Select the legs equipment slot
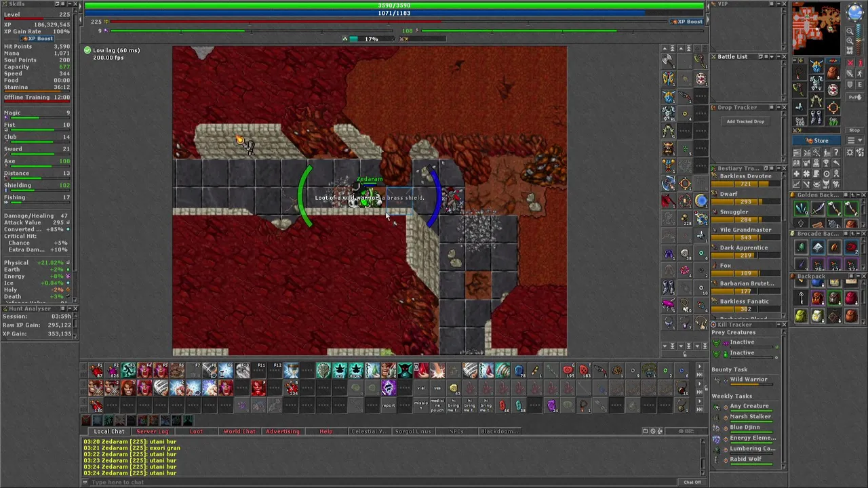The width and height of the screenshot is (868, 488). (816, 100)
